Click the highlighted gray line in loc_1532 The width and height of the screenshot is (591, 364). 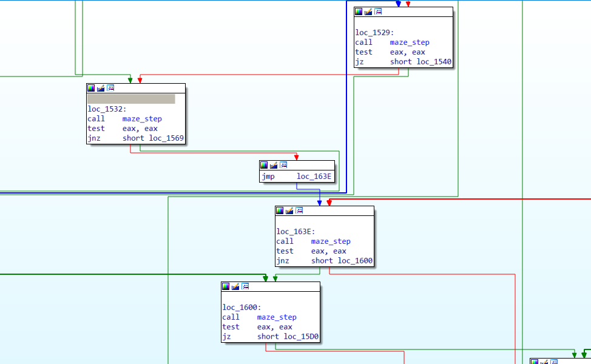coord(131,98)
